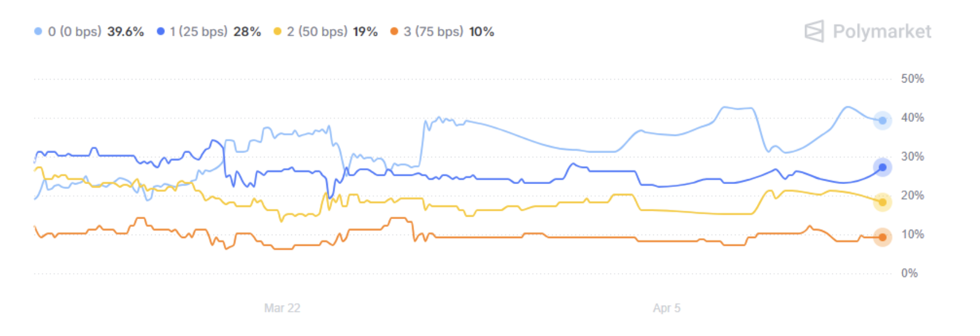Click the orange line endpoint marker
Image resolution: width=980 pixels, height=336 pixels.
tap(882, 237)
